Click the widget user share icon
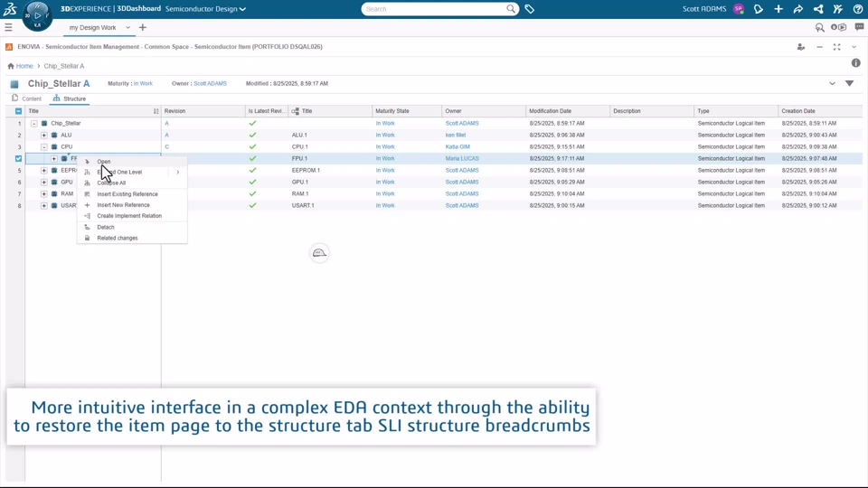The width and height of the screenshot is (868, 488). [x=801, y=47]
